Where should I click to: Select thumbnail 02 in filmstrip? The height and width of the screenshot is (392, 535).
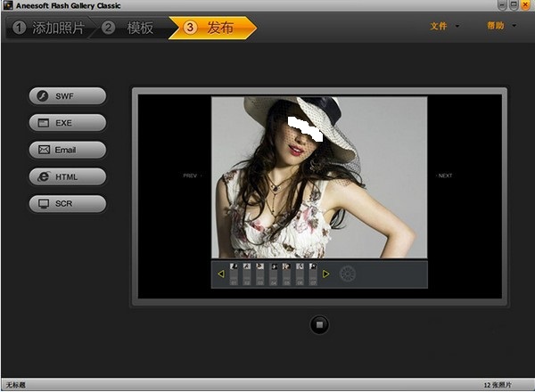point(247,274)
